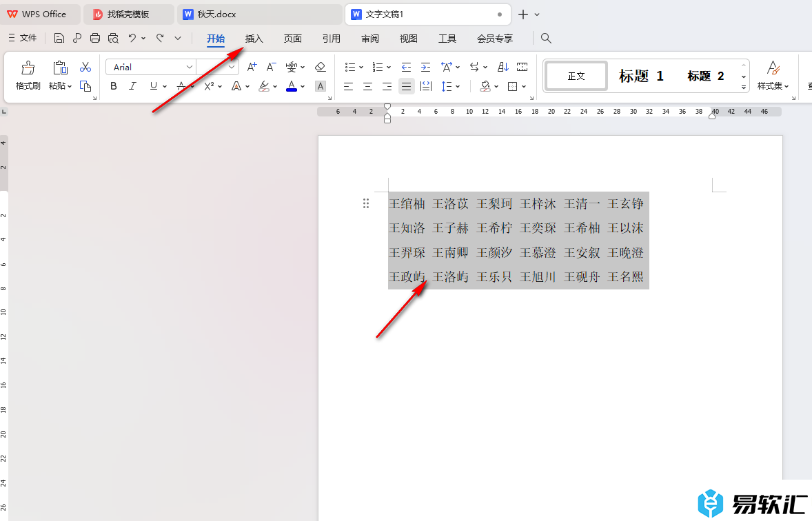
Task: Open the paragraph dialog launcher corner arrow
Action: pos(531,98)
